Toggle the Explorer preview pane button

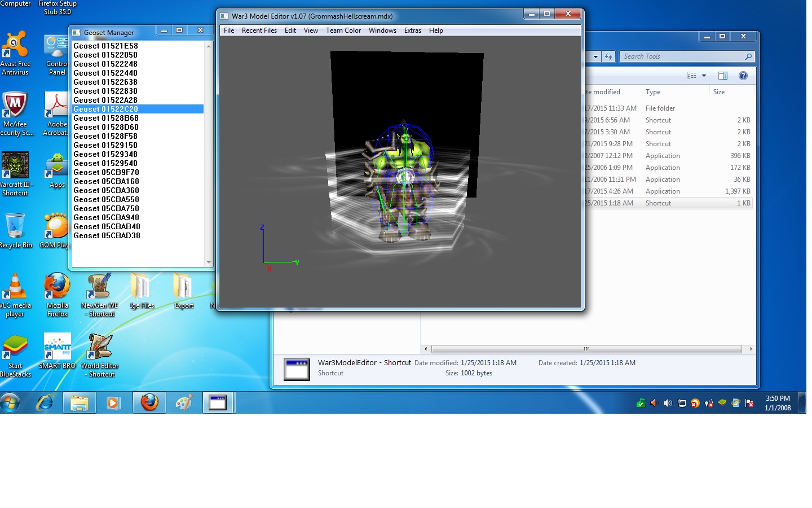tap(723, 76)
